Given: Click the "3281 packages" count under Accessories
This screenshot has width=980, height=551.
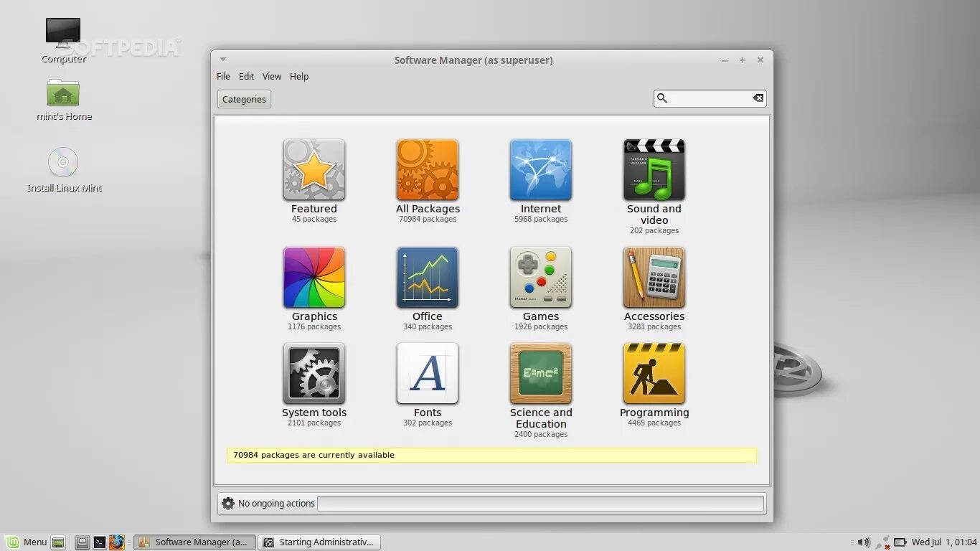Looking at the screenshot, I should (x=654, y=327).
